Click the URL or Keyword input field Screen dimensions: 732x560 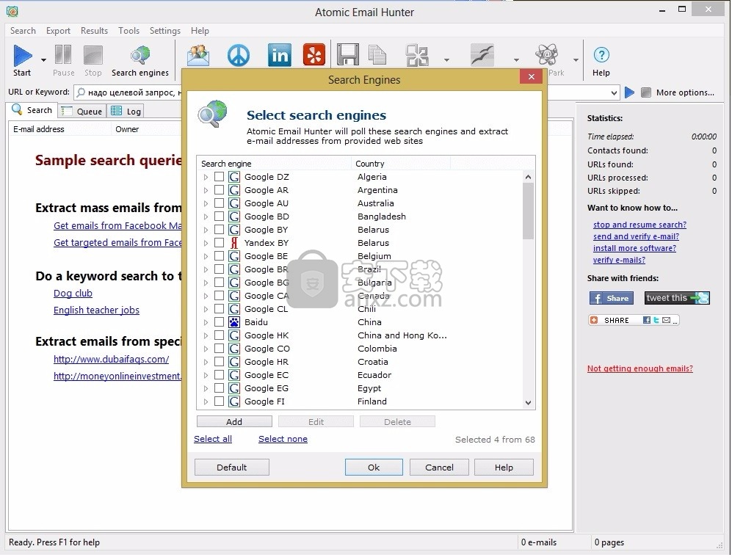[x=346, y=92]
